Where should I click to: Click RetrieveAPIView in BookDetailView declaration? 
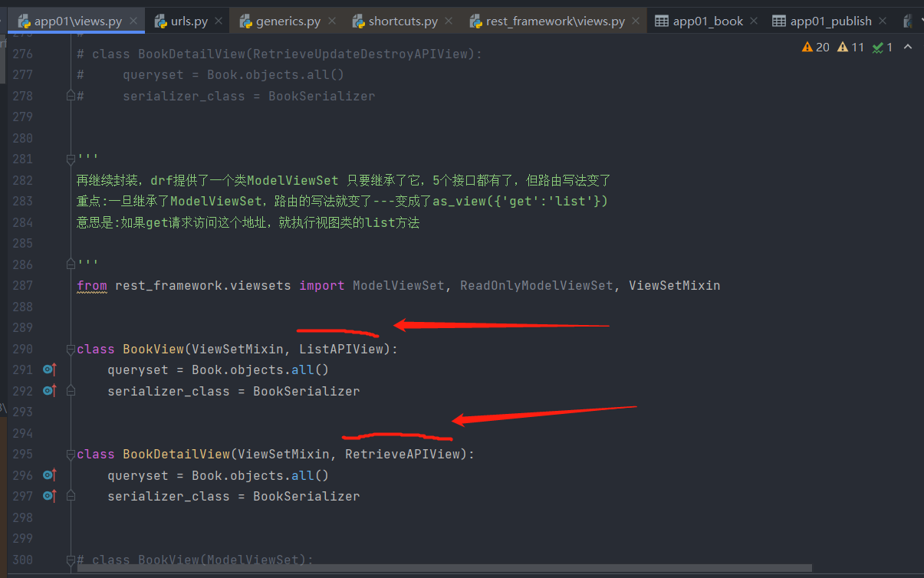(x=403, y=454)
